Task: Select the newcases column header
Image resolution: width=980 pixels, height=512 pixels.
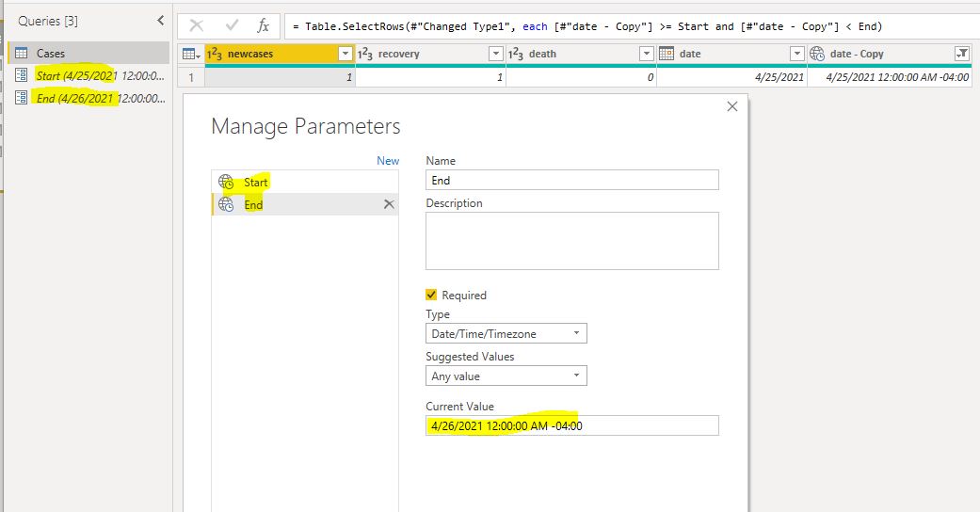Action: (x=280, y=54)
